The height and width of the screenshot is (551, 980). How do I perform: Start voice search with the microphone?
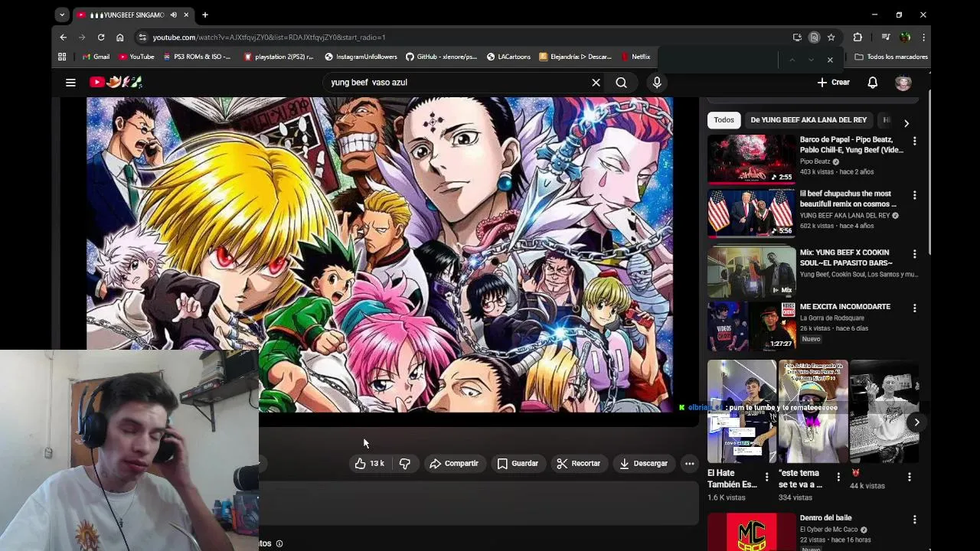click(657, 82)
